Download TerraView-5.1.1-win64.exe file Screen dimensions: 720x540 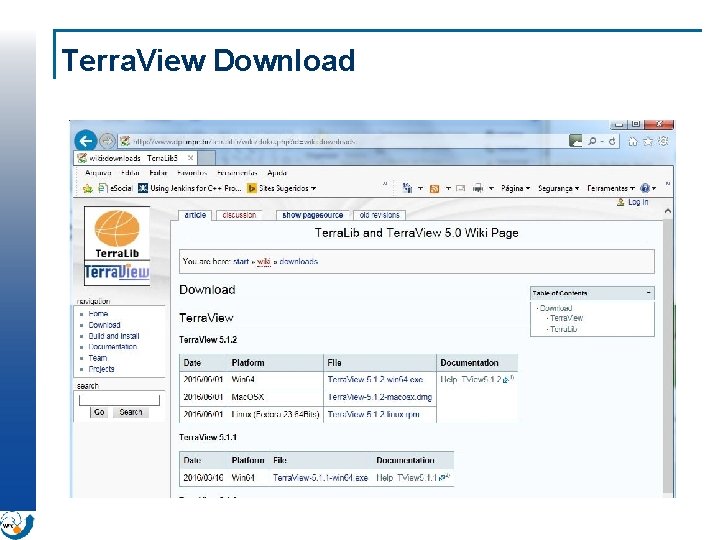tap(321, 478)
